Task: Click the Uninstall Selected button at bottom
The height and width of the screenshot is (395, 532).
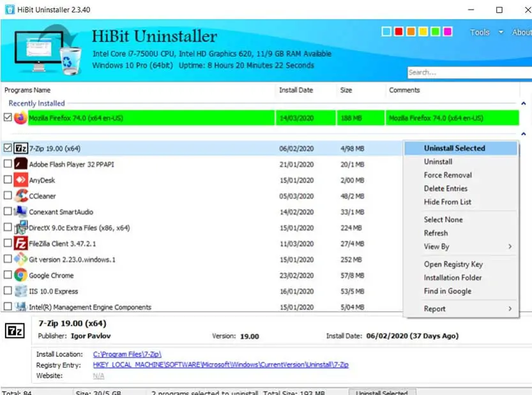Action: coord(382,392)
